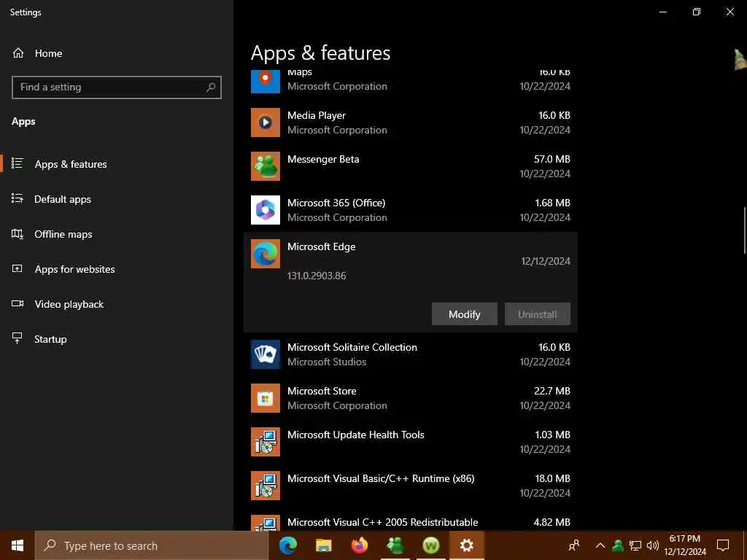The height and width of the screenshot is (560, 747).
Task: Click the Modify button for Microsoft Edge
Action: (x=465, y=314)
